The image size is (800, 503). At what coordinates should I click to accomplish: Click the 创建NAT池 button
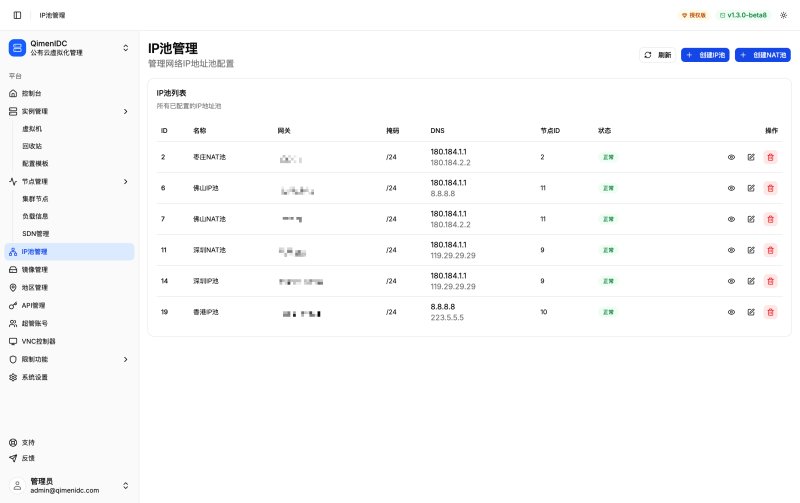tap(763, 55)
